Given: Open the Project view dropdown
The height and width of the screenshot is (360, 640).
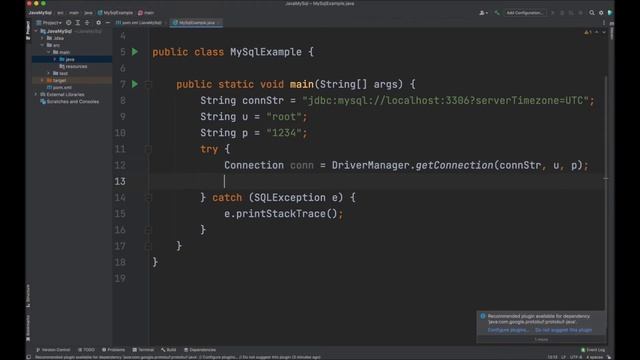Looking at the screenshot, I should click(49, 22).
